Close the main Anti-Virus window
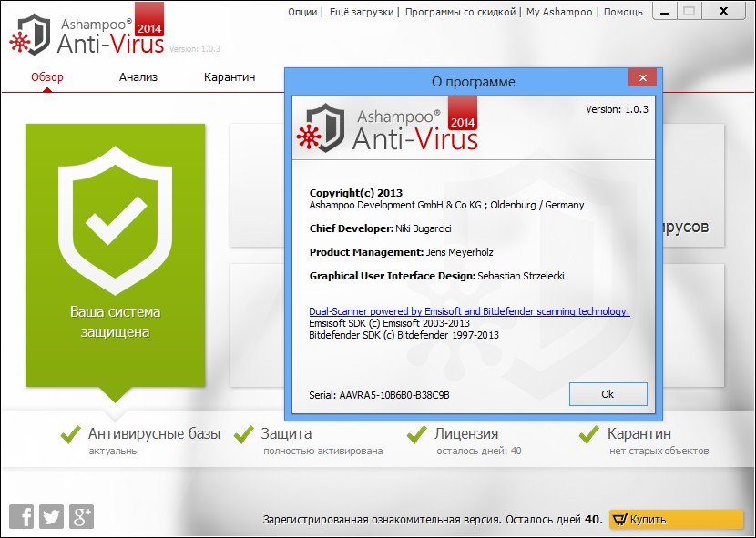The image size is (756, 538). pyautogui.click(x=723, y=12)
